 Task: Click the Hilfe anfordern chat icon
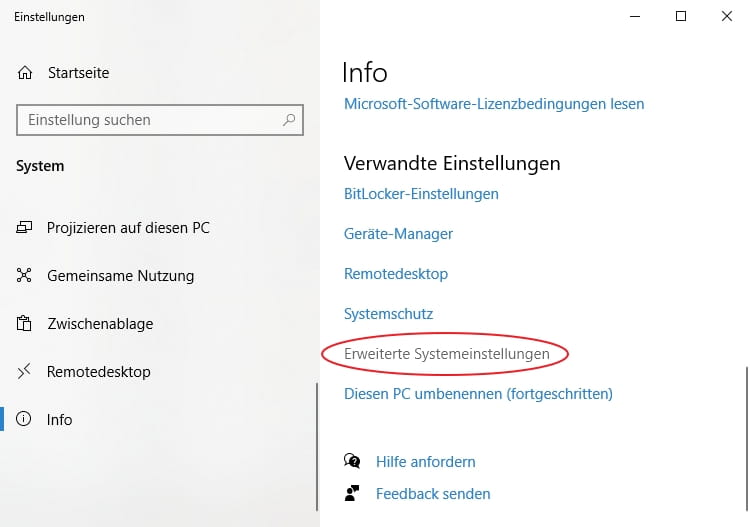pos(352,461)
